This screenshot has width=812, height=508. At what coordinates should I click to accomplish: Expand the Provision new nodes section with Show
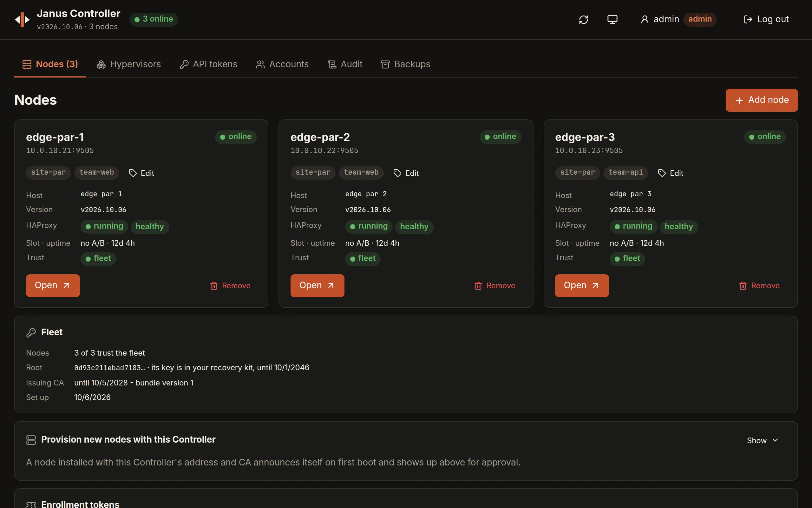coord(762,440)
